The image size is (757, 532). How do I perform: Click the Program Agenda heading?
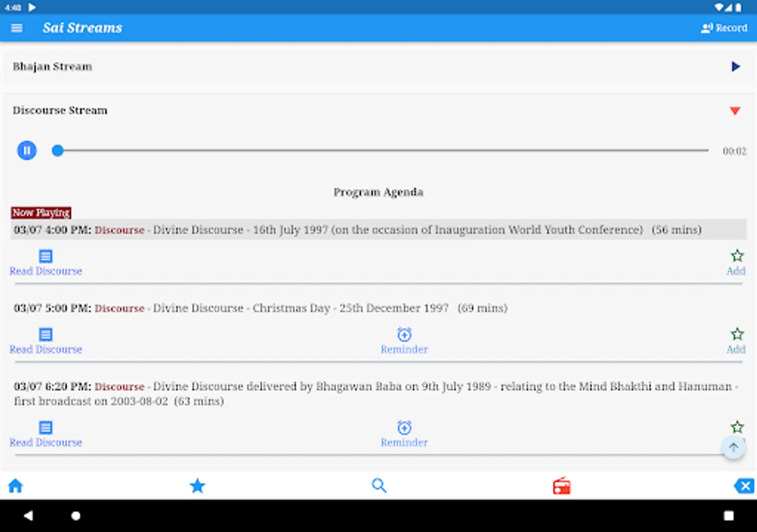click(x=378, y=192)
